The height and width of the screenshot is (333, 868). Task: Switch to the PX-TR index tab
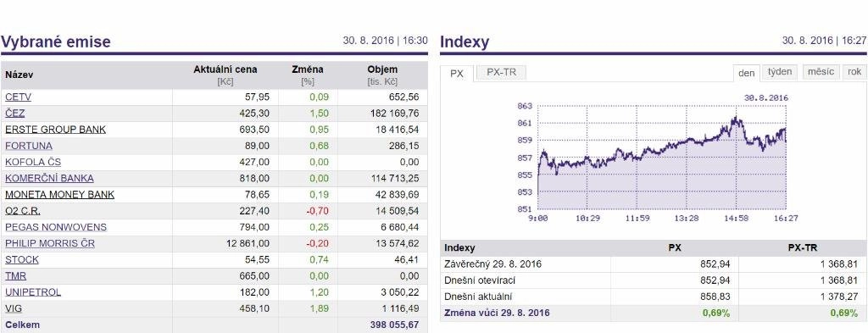click(x=501, y=73)
